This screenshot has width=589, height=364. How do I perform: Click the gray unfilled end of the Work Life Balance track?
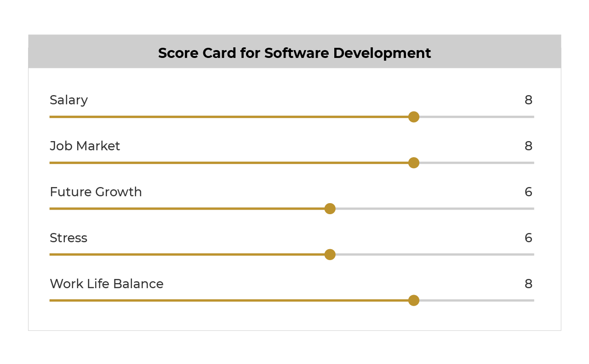[x=477, y=301]
